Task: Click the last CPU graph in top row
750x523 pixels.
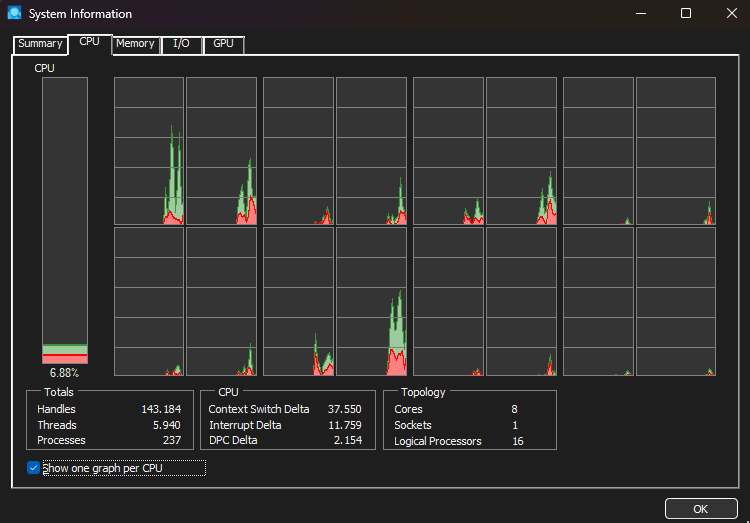Action: (x=676, y=151)
